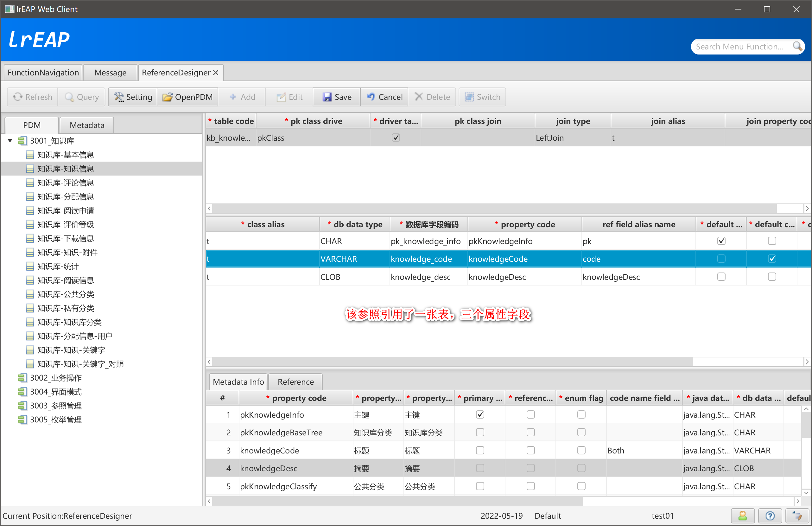Click the 3005_枚举管理 module icon

(22, 420)
